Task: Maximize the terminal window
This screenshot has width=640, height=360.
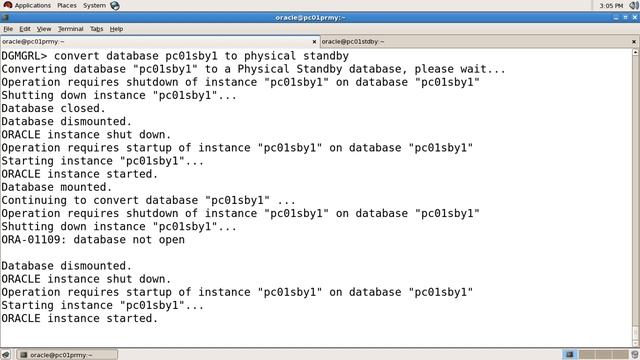Action: (x=625, y=18)
